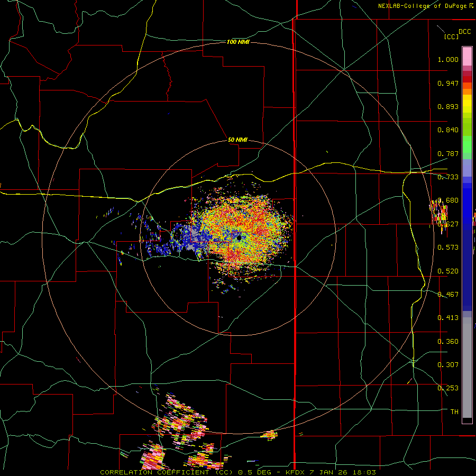
Task: Click the 50 NMI range ring label
Action: click(x=237, y=140)
